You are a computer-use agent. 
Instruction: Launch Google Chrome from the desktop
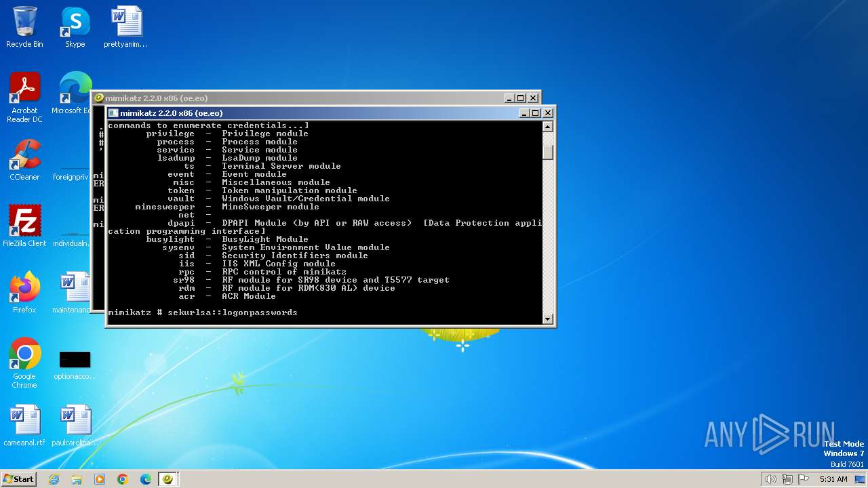click(24, 363)
